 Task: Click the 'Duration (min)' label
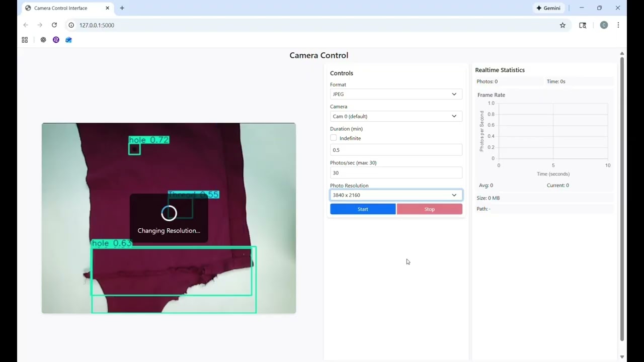click(346, 129)
